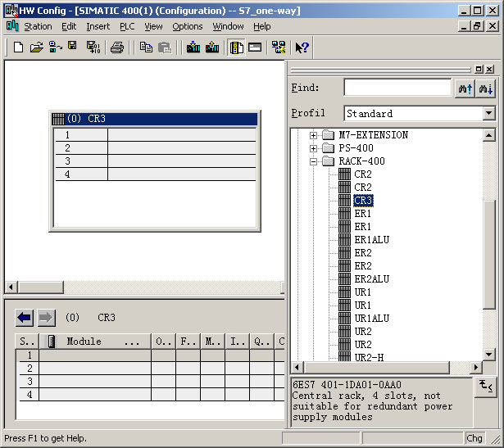Select the PS-400 folder label
504x448 pixels.
point(356,148)
